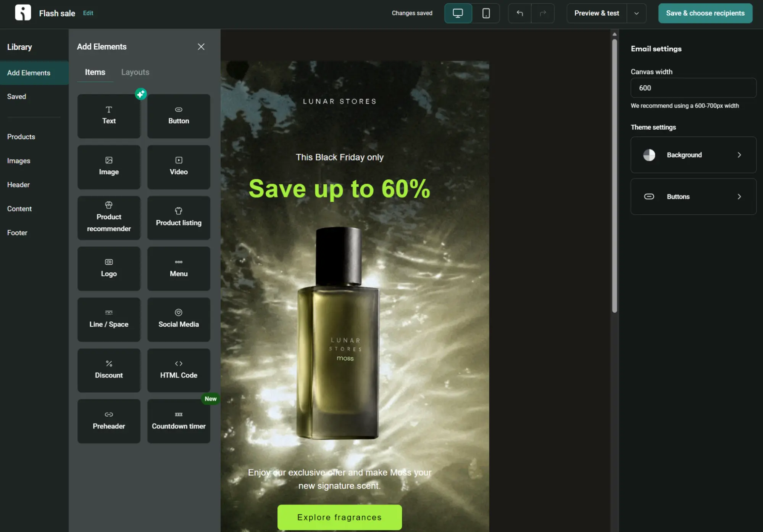The image size is (763, 532).
Task: Add a Line / Space element
Action: point(109,320)
